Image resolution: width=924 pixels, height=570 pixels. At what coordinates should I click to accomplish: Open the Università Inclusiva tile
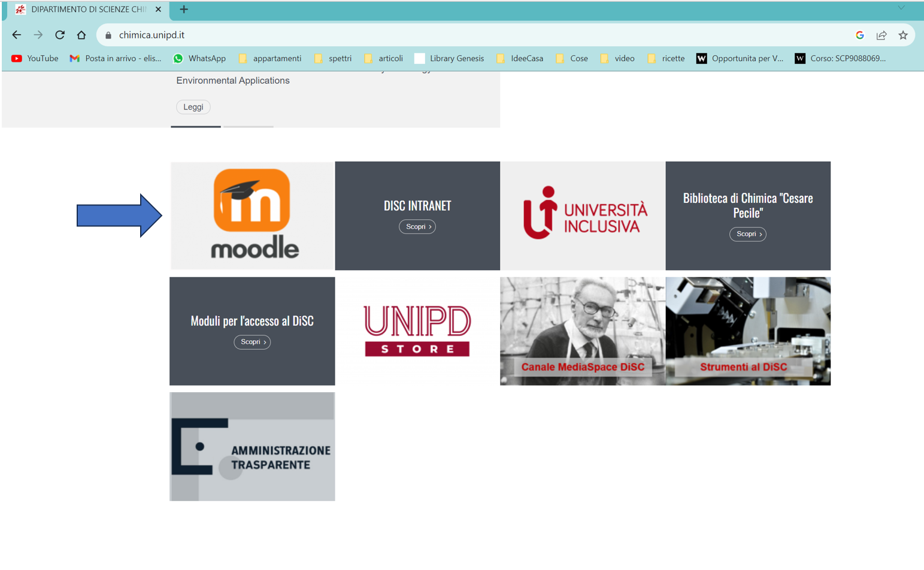(583, 216)
